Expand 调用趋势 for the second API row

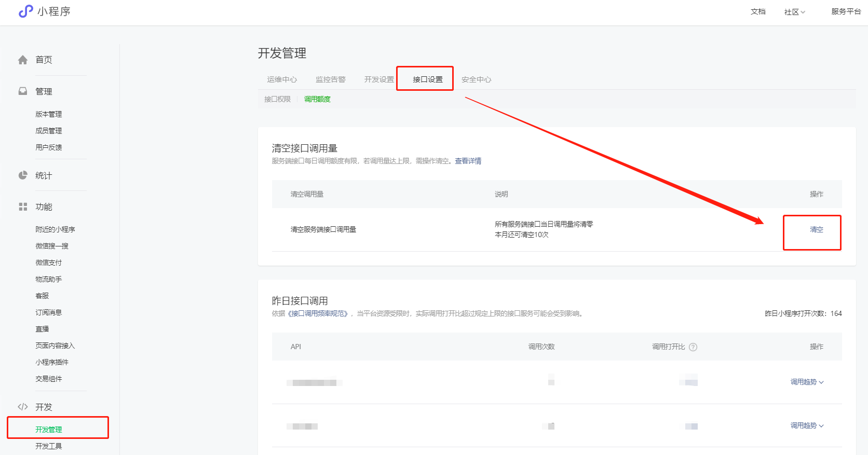click(807, 425)
